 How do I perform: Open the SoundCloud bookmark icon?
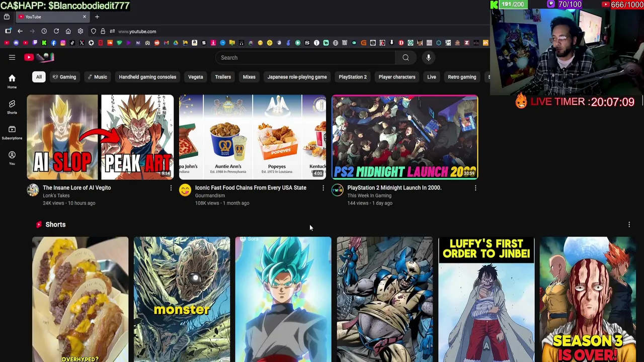pyautogui.click(x=110, y=43)
